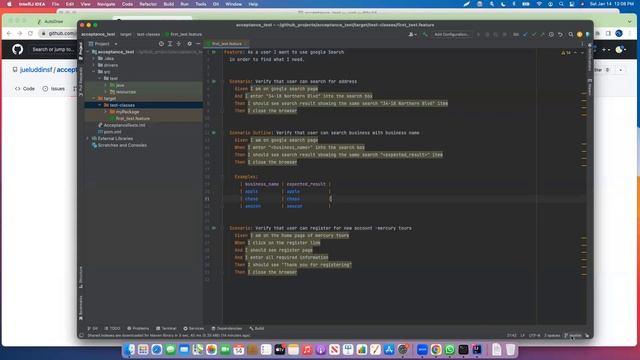Open the warnings inspection indicator showing 14
640x360 pixels.
[566, 53]
